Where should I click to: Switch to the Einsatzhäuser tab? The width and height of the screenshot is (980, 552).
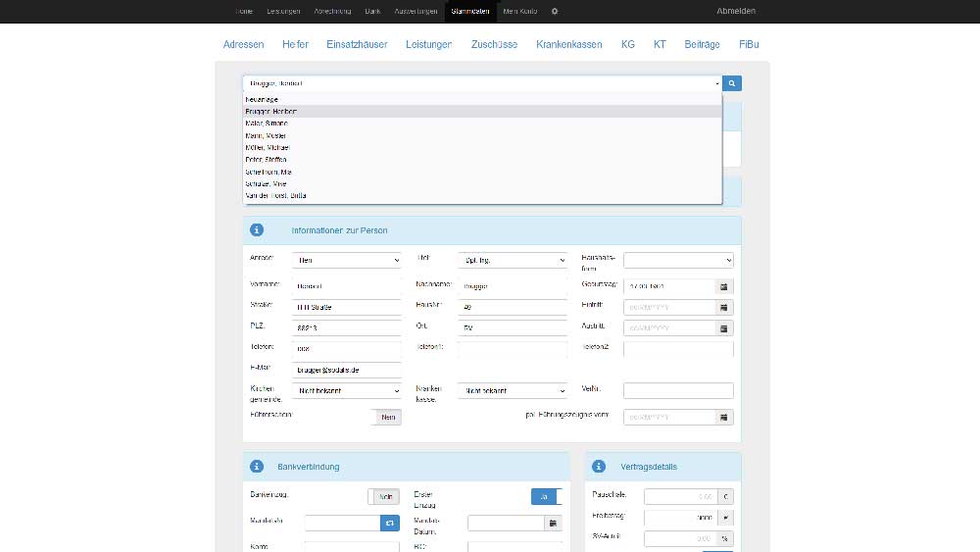pos(357,44)
